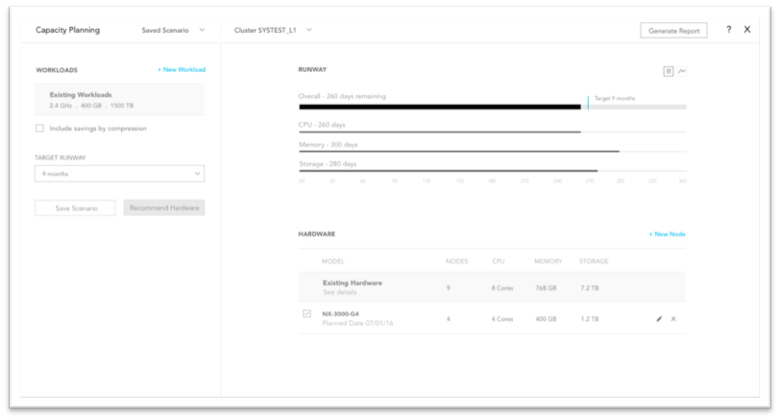Open help with the question mark icon
Screen dimensions: 780x420
(728, 30)
